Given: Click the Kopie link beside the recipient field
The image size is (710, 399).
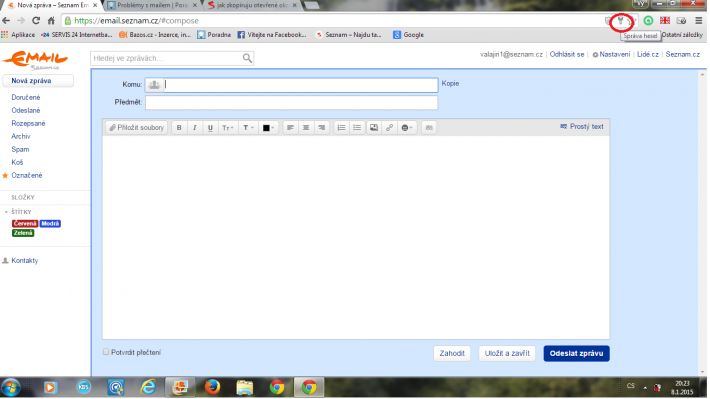Looking at the screenshot, I should pyautogui.click(x=450, y=83).
